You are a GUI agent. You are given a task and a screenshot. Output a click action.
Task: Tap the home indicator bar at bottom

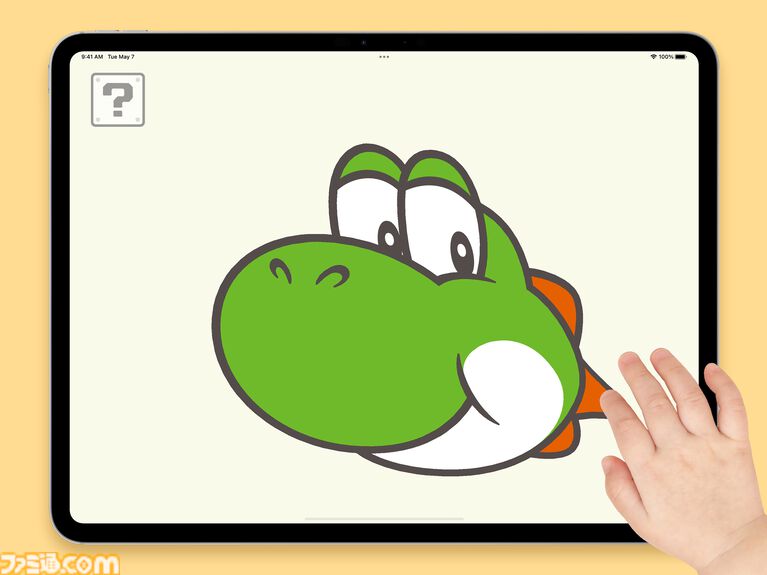pos(384,518)
